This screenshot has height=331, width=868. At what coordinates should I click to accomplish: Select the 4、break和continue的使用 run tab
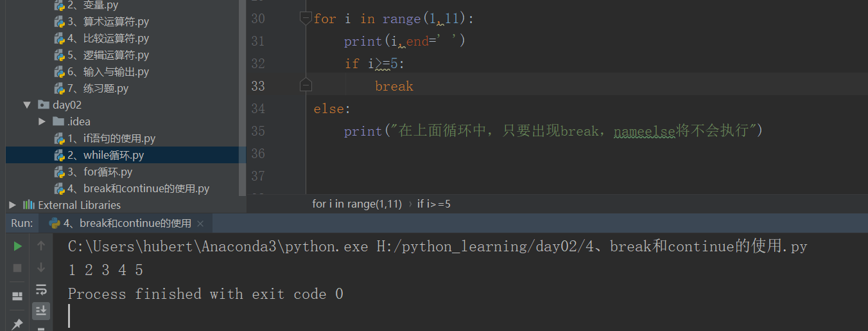[126, 224]
